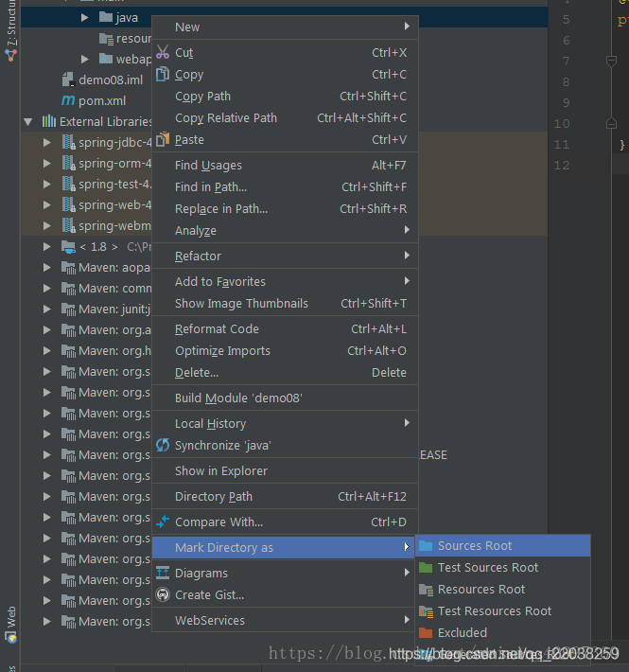The width and height of the screenshot is (629, 672).
Task: Click the Copy icon in context menu
Action: [x=163, y=74]
